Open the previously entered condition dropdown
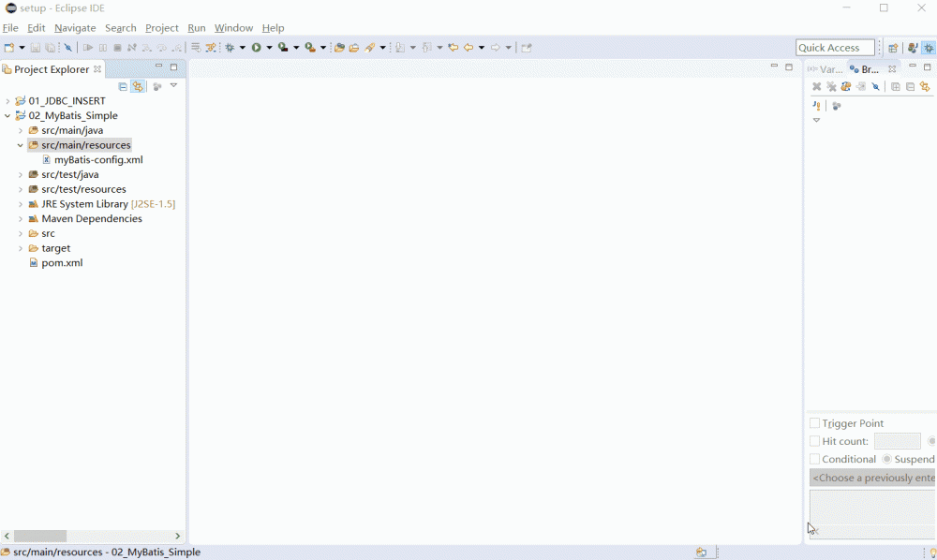Viewport: 937px width, 560px height. point(872,478)
